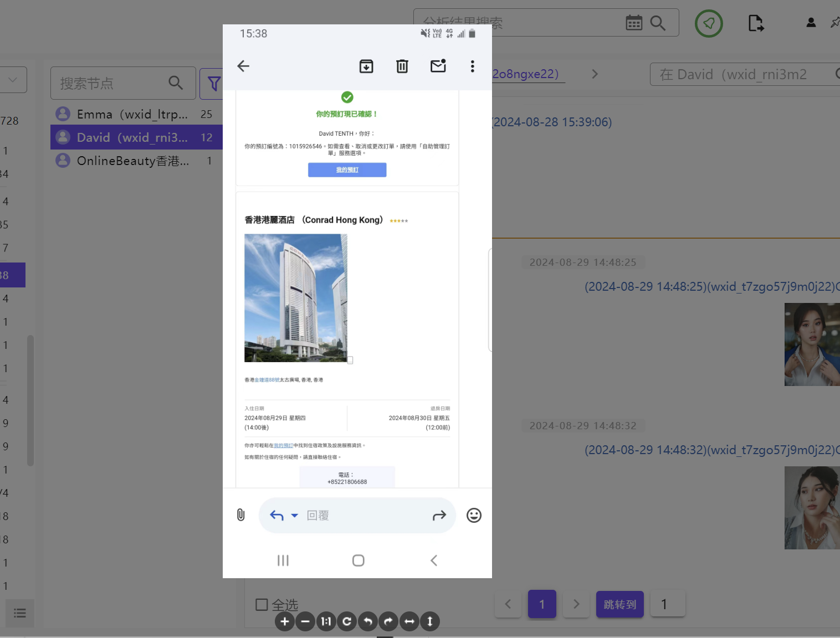Flip image vertically

coord(430,621)
